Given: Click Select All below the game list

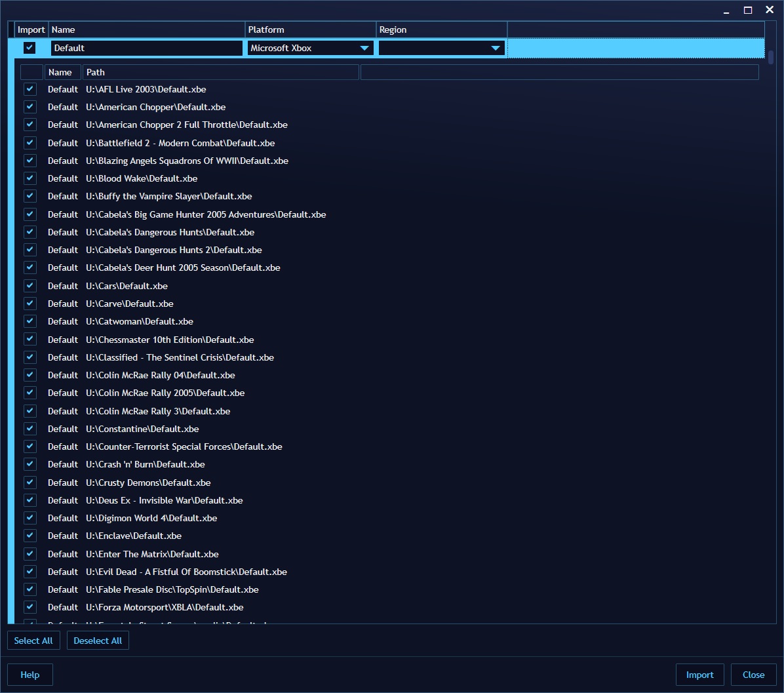Looking at the screenshot, I should pos(33,641).
